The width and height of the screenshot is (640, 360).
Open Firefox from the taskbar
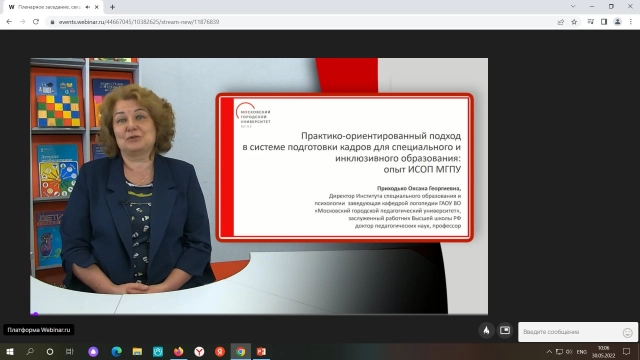(178, 351)
